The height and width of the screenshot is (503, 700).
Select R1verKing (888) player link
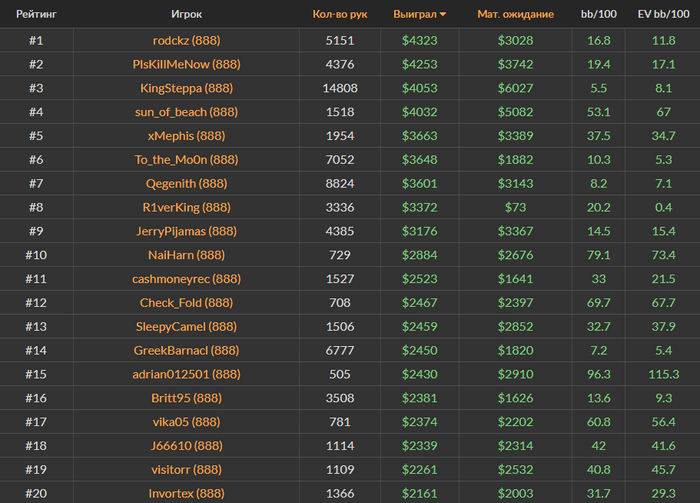(x=186, y=207)
